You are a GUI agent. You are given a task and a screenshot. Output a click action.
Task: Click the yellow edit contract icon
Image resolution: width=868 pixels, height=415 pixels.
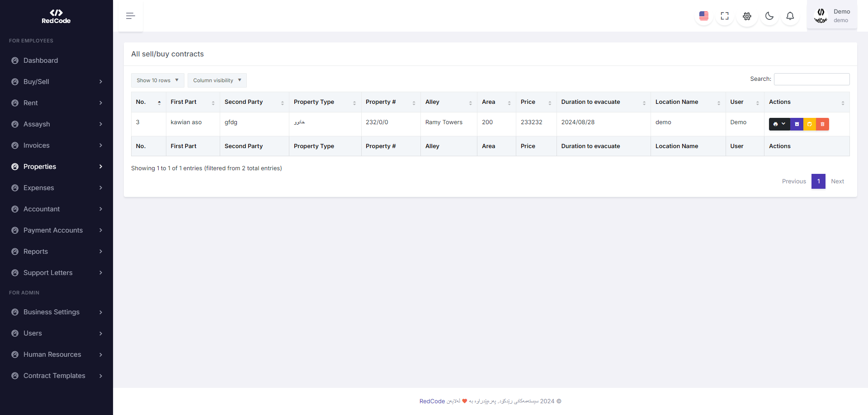point(810,124)
